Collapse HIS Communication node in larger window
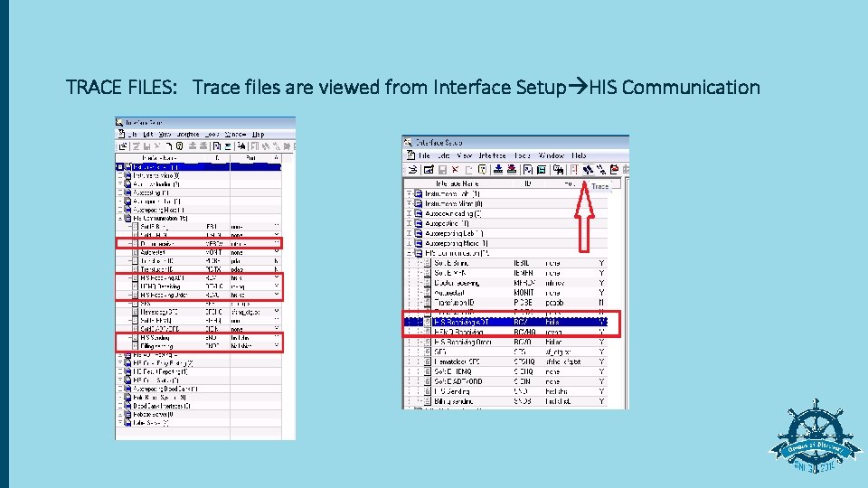Image resolution: width=868 pixels, height=488 pixels. coord(409,253)
